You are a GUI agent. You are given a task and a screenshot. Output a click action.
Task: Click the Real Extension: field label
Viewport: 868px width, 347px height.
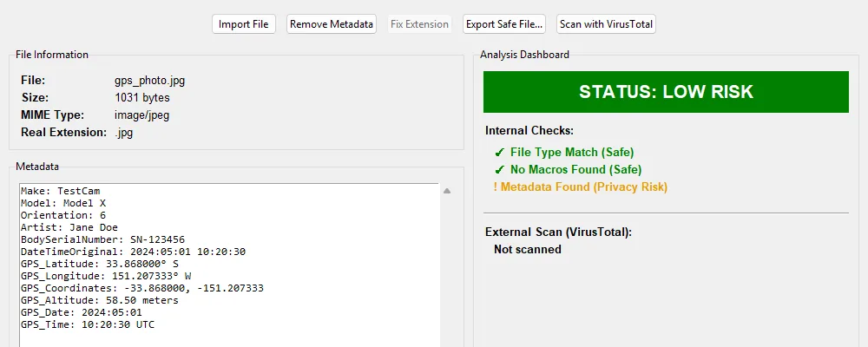[63, 133]
